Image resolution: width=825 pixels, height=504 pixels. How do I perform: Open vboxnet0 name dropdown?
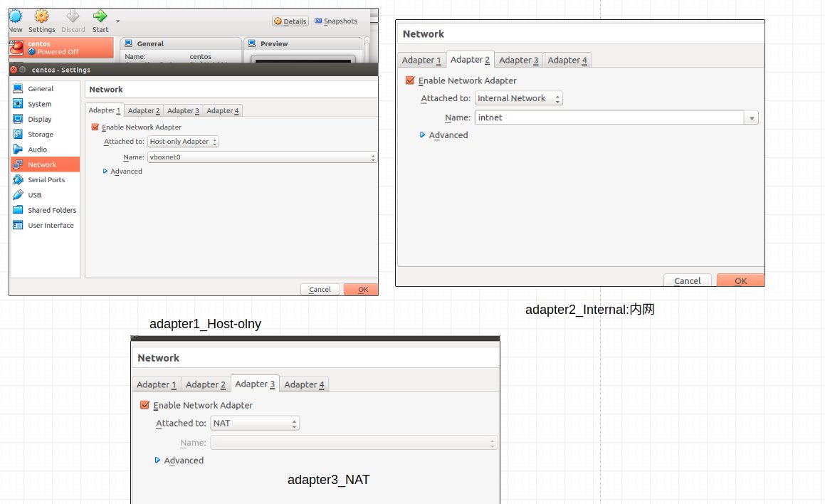pyautogui.click(x=262, y=157)
